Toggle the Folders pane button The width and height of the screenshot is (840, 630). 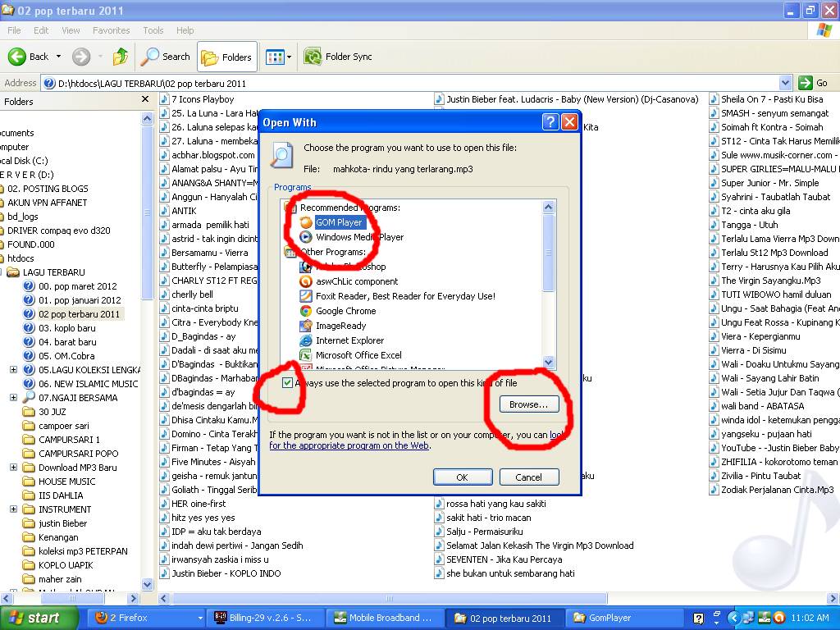click(x=226, y=57)
